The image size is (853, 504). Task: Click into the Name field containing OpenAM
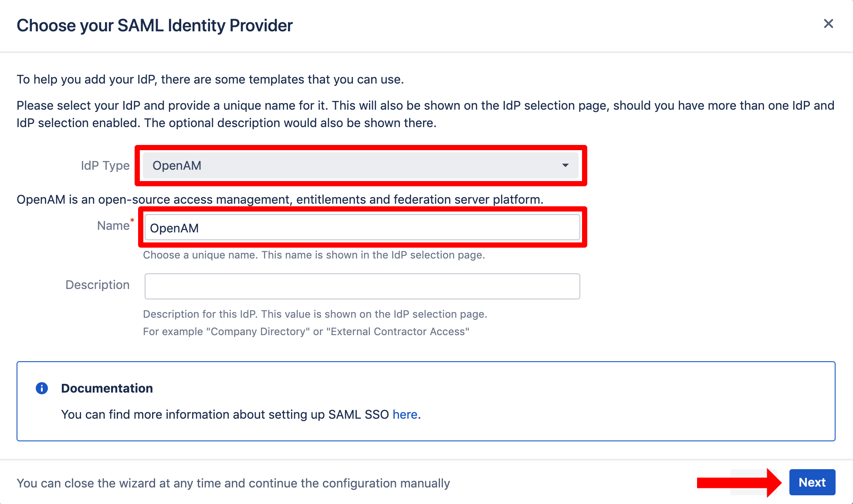click(x=362, y=227)
